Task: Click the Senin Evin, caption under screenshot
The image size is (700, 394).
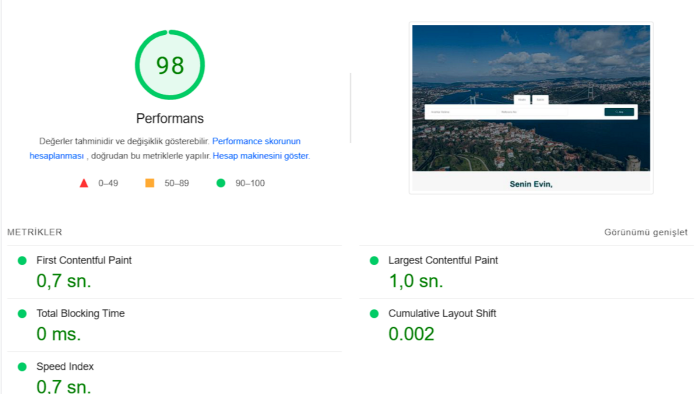Action: 531,184
